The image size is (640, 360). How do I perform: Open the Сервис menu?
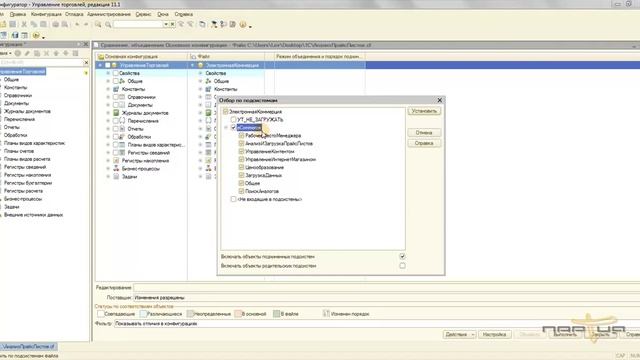143,14
